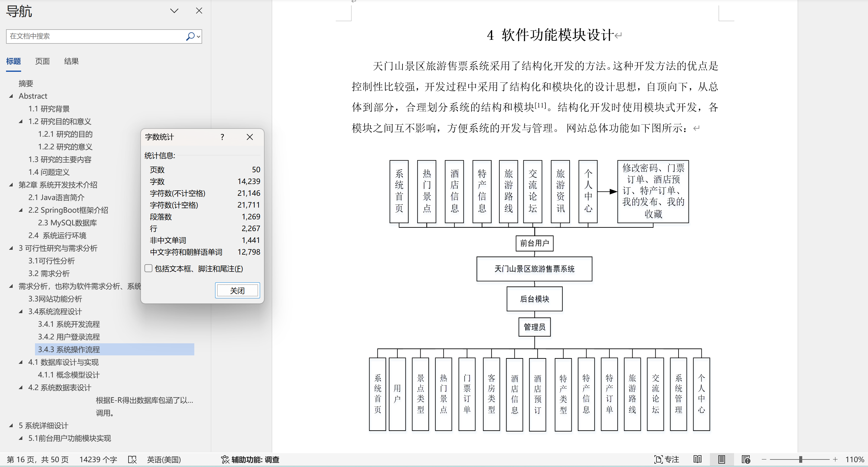Open the search options dropdown arrow
Viewport: 868px width, 467px height.
(x=199, y=37)
